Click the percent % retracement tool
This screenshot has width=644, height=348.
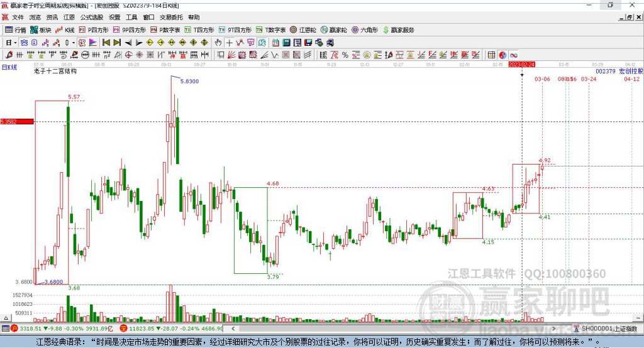[x=345, y=55]
